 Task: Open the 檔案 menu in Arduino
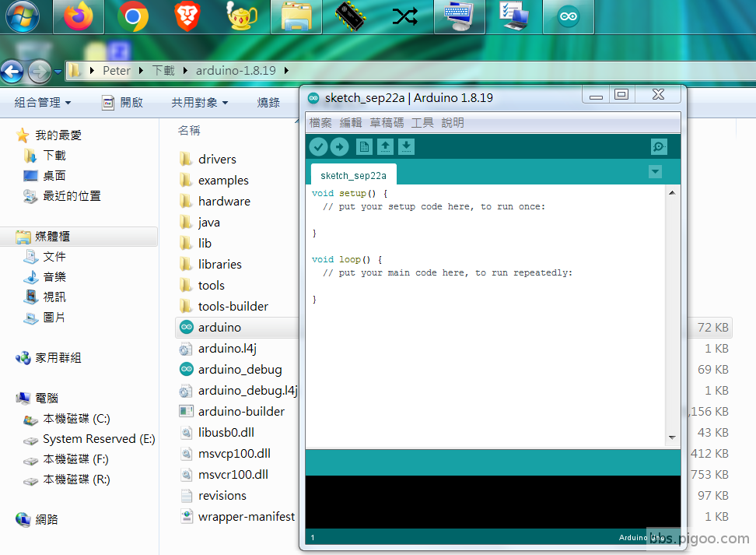[320, 122]
